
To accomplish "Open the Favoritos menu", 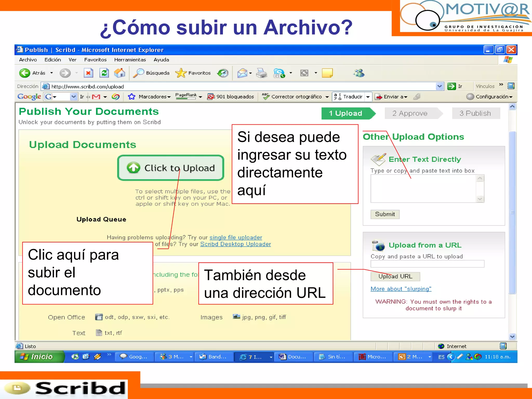I will [x=95, y=60].
